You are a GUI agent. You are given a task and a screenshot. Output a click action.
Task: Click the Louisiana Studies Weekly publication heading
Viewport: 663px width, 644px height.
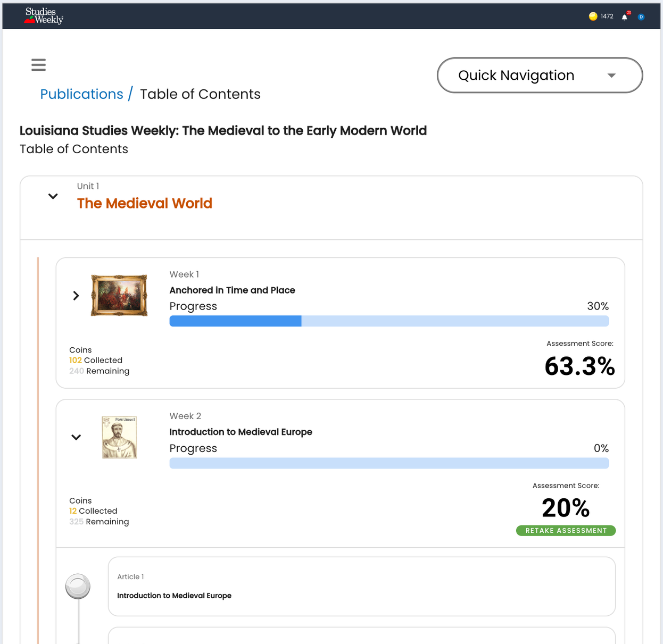click(223, 131)
